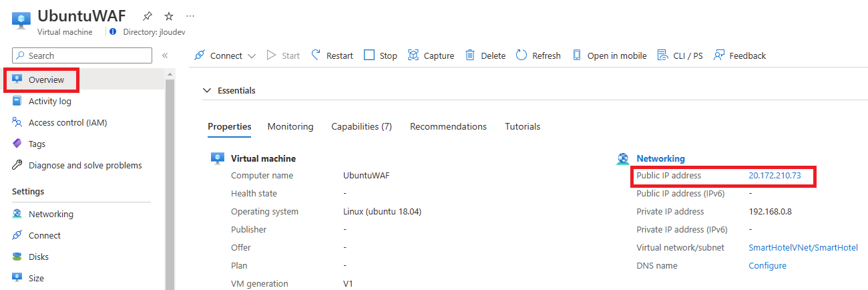Click the Computer name value UbuntuWAF

click(x=366, y=176)
